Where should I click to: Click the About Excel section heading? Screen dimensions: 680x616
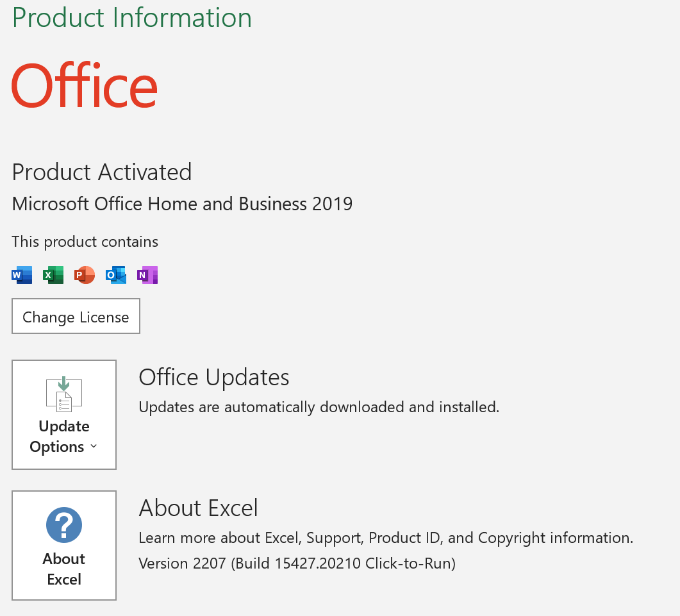198,508
